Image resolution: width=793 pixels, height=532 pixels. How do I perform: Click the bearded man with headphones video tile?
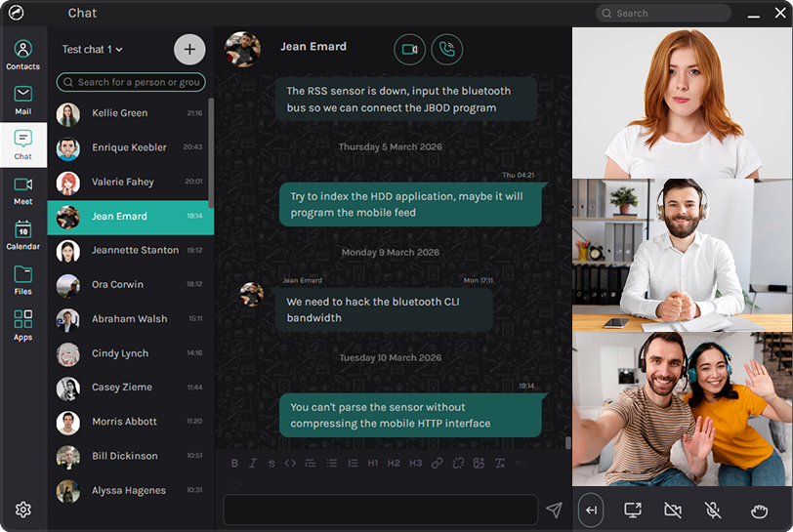(x=683, y=255)
